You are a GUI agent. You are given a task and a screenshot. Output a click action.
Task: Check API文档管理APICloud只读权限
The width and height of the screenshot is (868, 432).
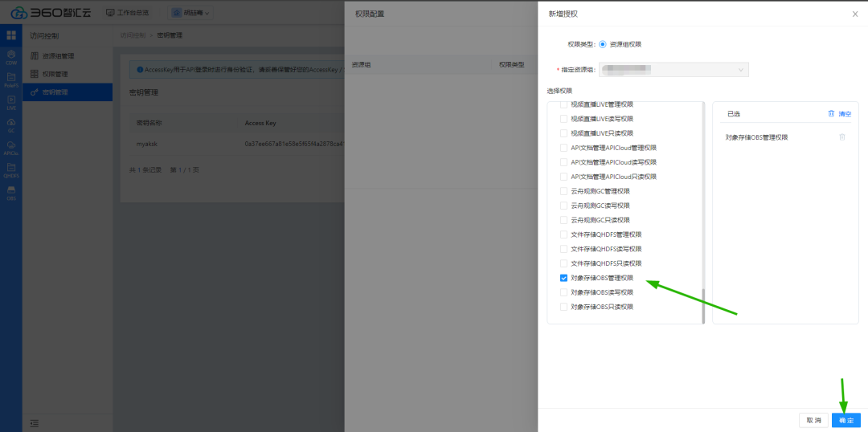[x=563, y=177]
